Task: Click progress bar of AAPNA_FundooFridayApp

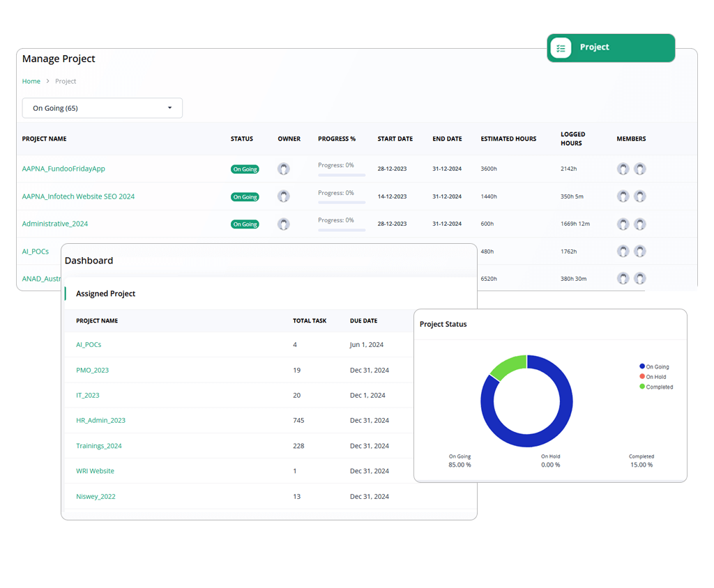Action: coord(342,175)
